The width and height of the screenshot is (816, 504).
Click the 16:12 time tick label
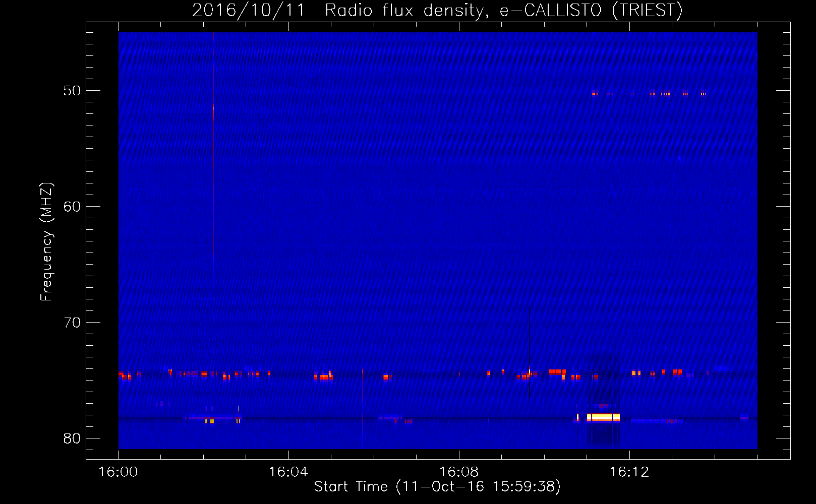[x=629, y=472]
